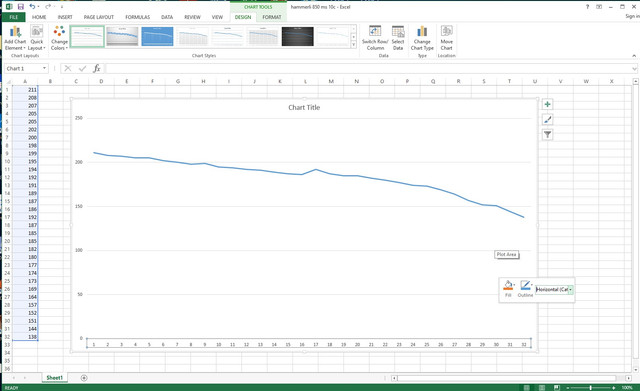Image resolution: width=640 pixels, height=391 pixels.
Task: Switch to the DATA tab
Action: pos(167,17)
